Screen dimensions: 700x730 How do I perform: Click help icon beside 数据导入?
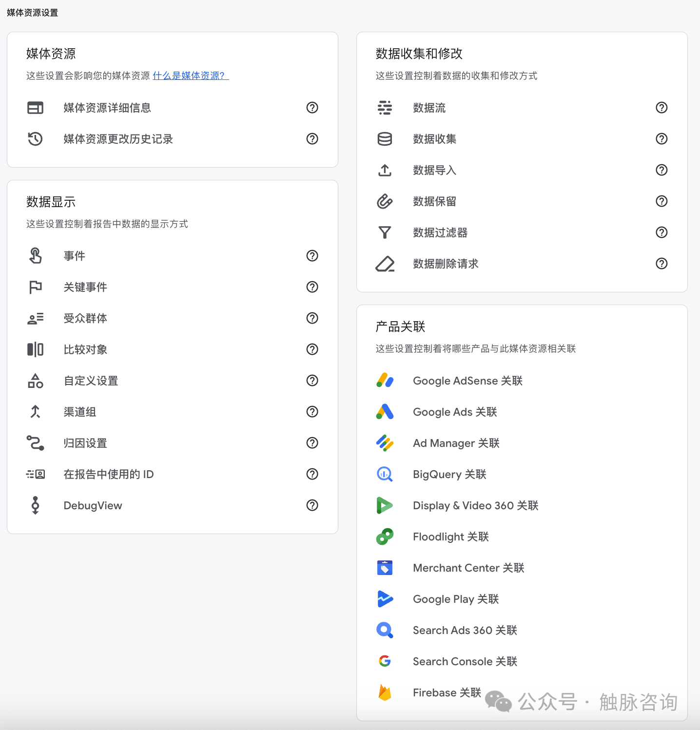pyautogui.click(x=661, y=170)
